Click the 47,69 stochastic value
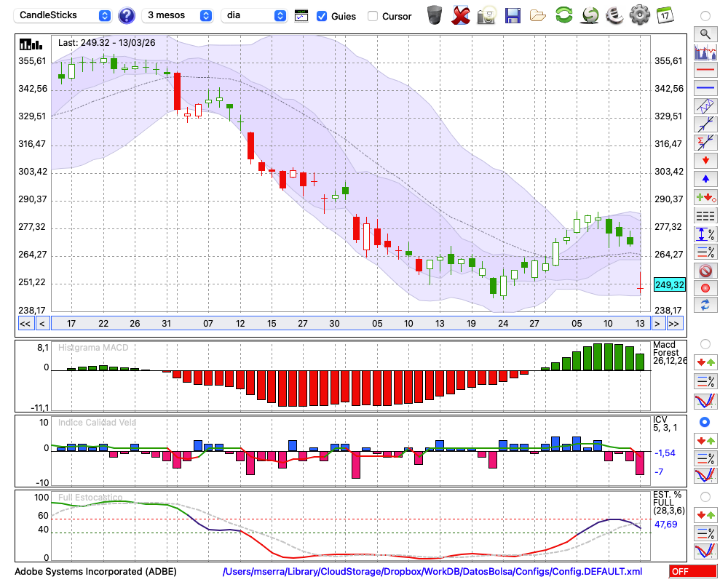Screen dimensions: 728x582 [x=666, y=524]
